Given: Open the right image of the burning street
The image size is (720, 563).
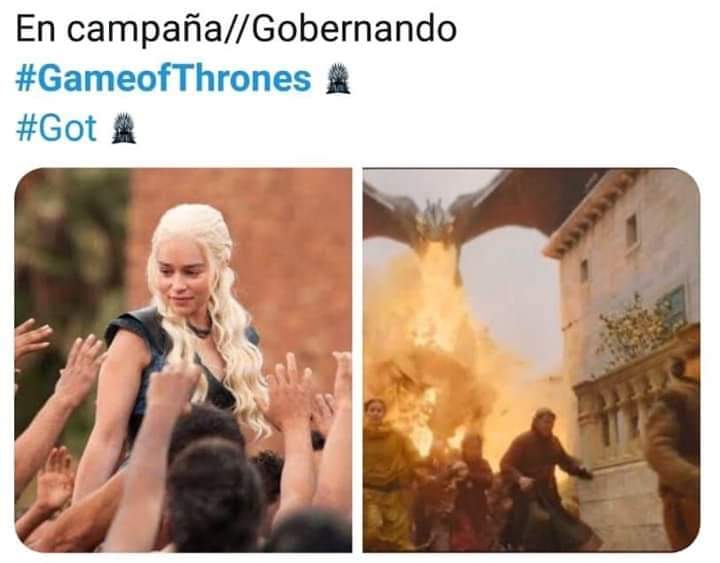Looking at the screenshot, I should [531, 360].
